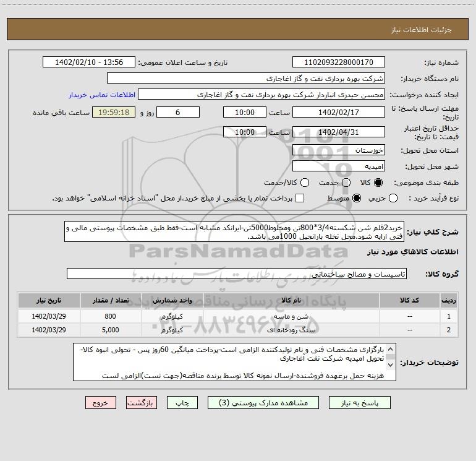Click need date cell in row 2
The image size is (476, 461).
point(49,330)
